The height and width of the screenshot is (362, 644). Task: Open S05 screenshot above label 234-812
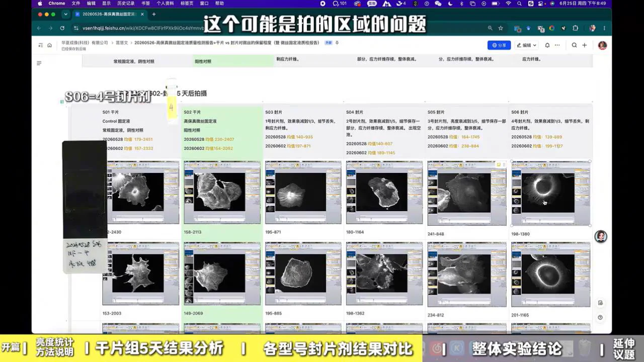tap(467, 275)
